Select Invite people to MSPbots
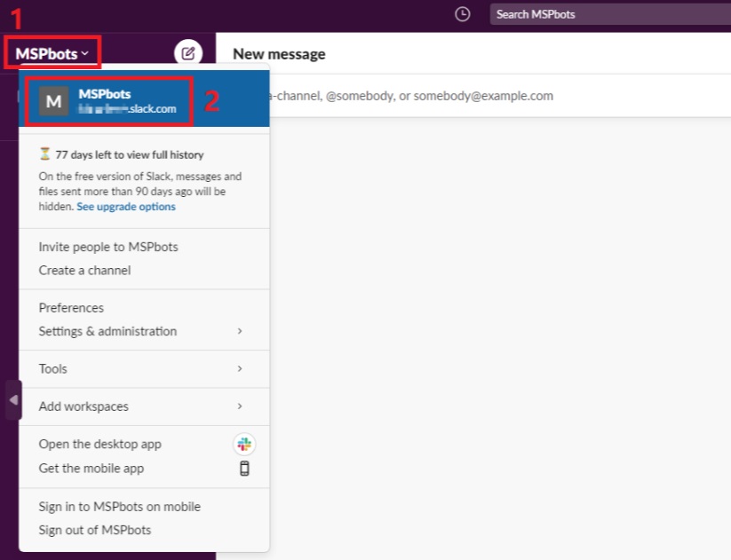 coord(144,247)
